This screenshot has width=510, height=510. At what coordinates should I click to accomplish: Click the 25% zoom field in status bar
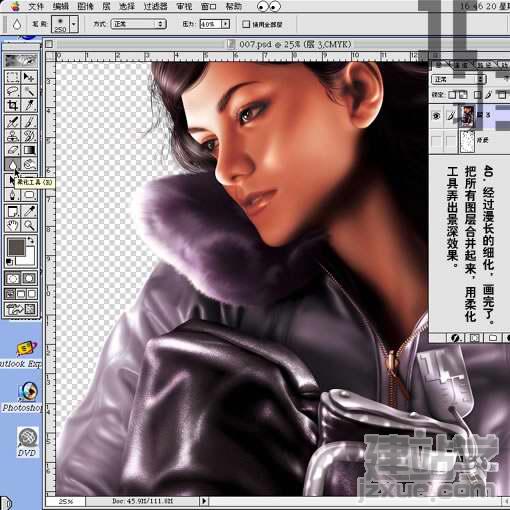(66, 501)
